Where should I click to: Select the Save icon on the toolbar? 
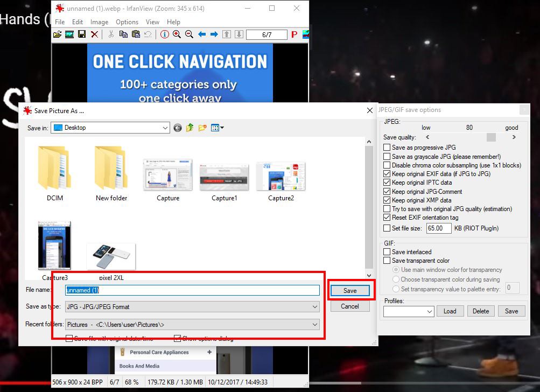(82, 34)
